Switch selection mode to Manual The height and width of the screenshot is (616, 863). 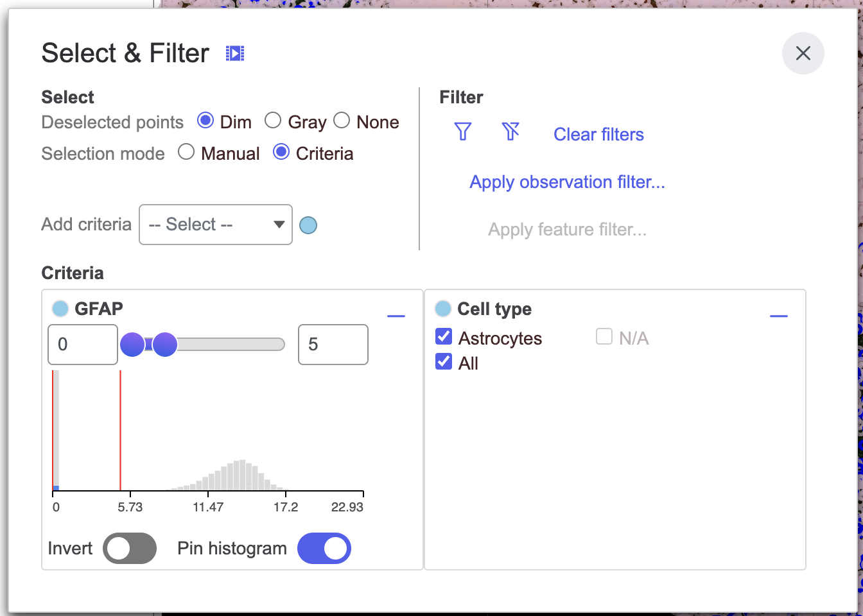(186, 152)
